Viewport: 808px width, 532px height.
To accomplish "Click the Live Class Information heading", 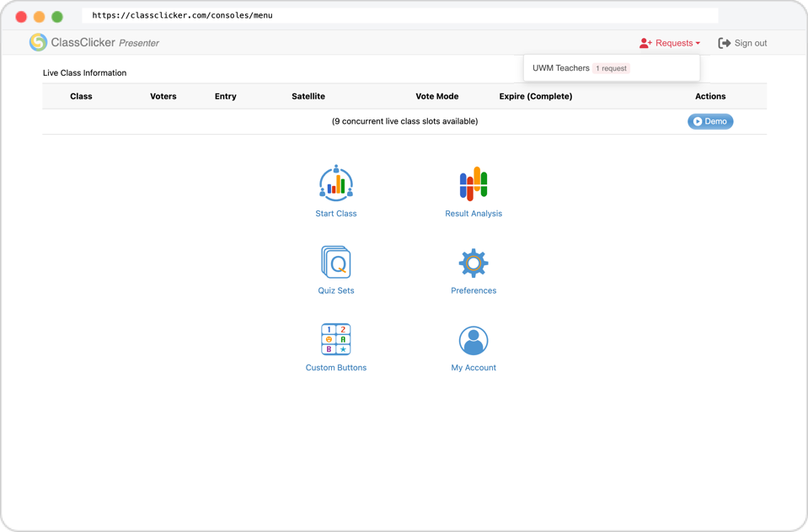I will pyautogui.click(x=84, y=73).
